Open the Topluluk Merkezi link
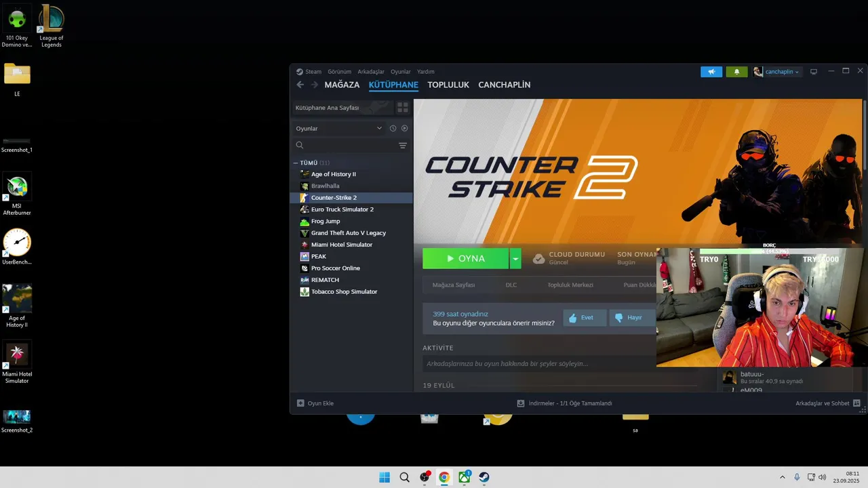Screen dimensions: 868x488 tap(570, 285)
